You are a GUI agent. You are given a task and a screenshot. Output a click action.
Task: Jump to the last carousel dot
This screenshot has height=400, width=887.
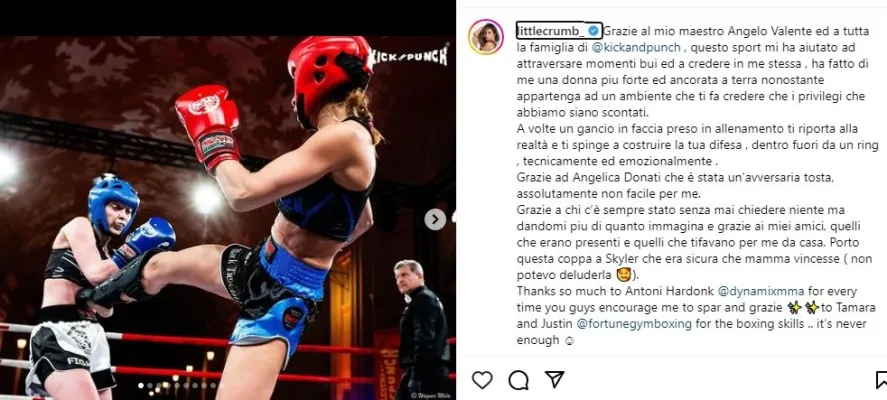pyautogui.click(x=213, y=385)
